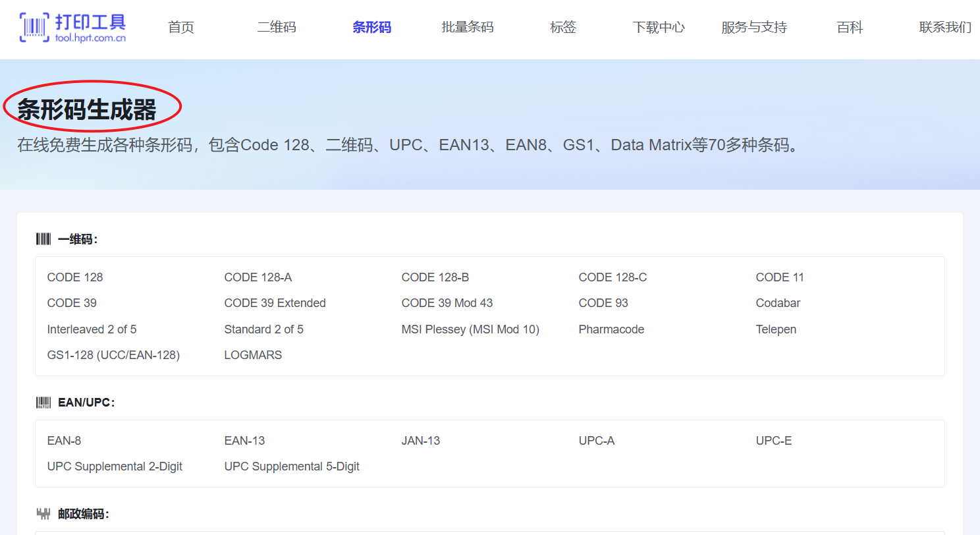Open the UPC-A link

coord(597,441)
